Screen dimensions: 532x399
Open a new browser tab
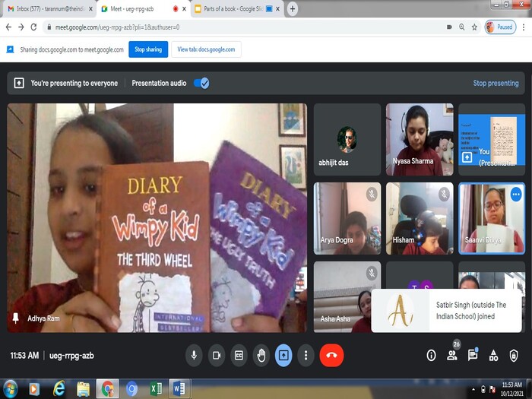point(293,9)
